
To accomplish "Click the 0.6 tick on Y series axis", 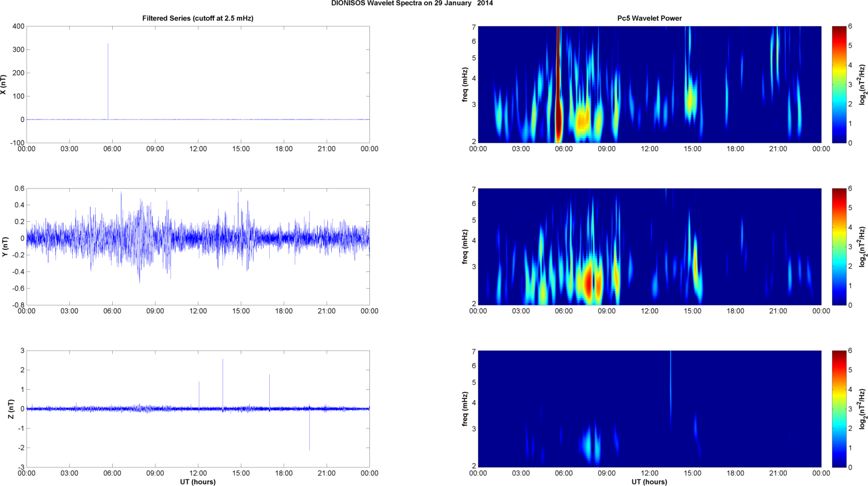I will pyautogui.click(x=20, y=188).
